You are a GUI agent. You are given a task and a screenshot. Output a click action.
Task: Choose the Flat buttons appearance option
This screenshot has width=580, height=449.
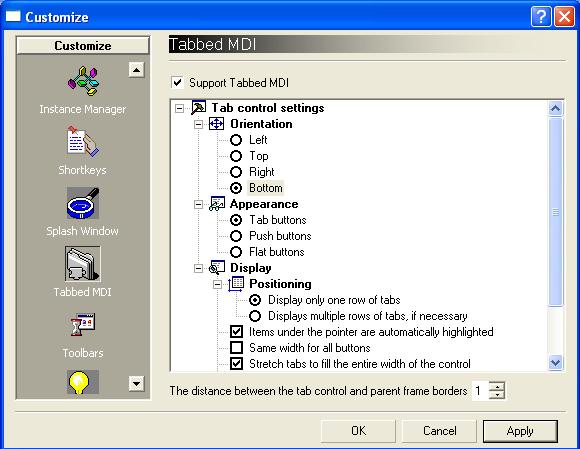coord(236,252)
